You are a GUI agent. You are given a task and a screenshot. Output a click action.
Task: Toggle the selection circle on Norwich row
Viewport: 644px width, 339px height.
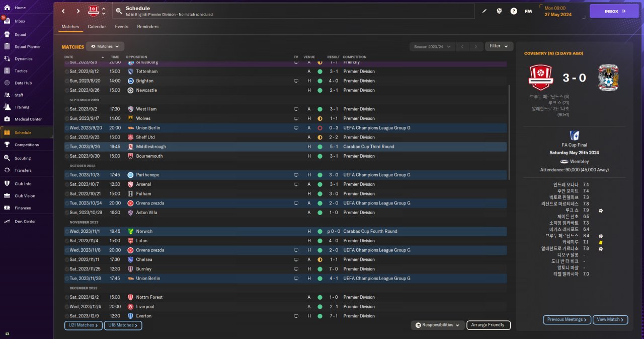[67, 231]
